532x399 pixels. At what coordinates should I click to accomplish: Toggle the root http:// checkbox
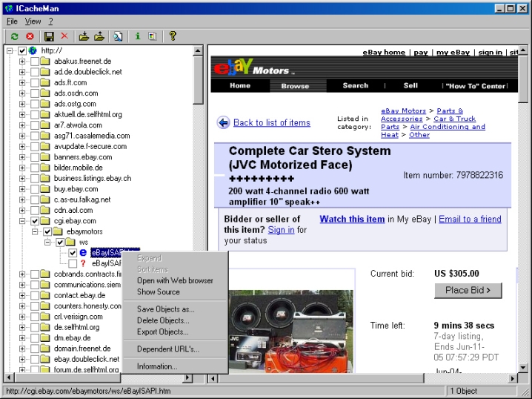pos(22,50)
